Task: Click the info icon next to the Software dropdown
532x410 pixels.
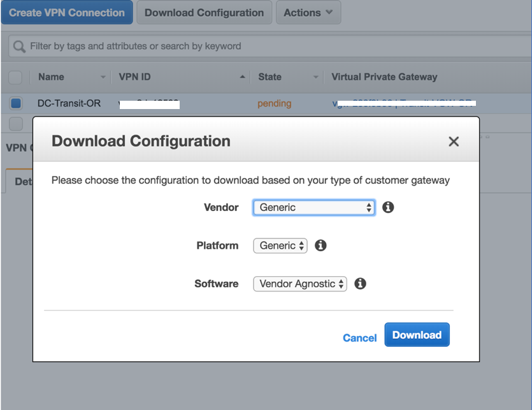Action: (360, 283)
